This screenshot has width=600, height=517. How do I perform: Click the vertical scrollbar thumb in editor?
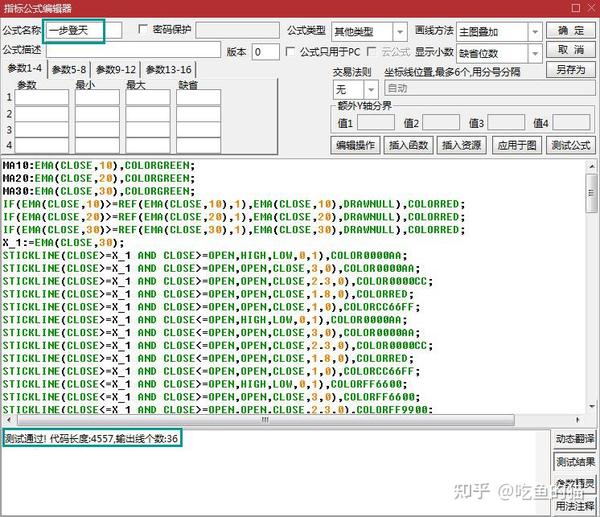pos(592,193)
